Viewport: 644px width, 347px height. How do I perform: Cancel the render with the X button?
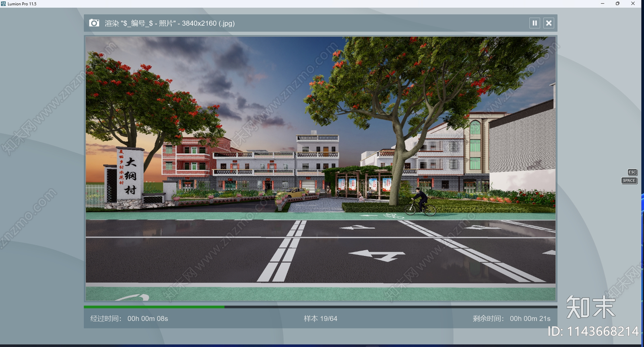click(x=549, y=23)
